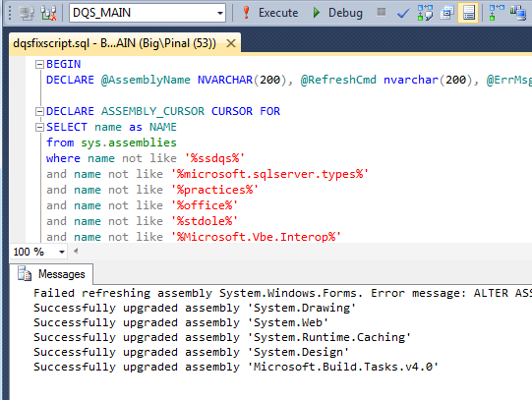
Task: Click the horizontal scrollbar left arrow
Action: (x=76, y=252)
